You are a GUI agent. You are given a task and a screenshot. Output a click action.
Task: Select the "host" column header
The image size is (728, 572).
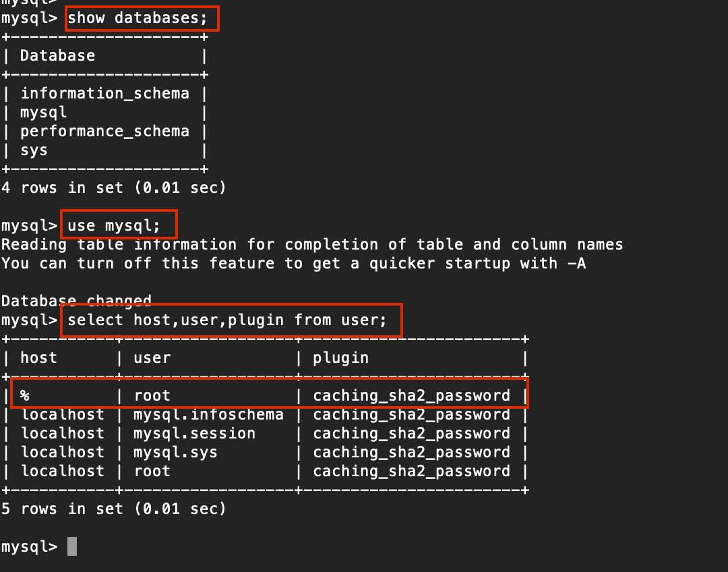(38, 357)
